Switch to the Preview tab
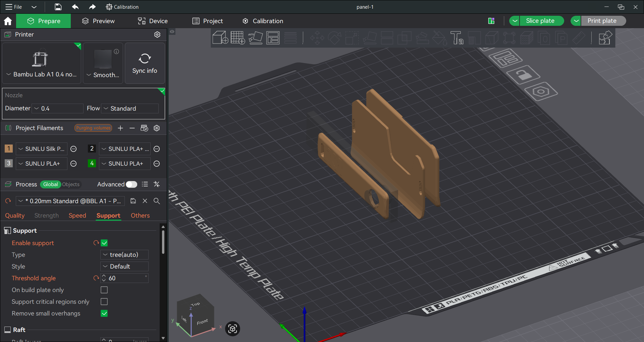This screenshot has width=644, height=342. (98, 21)
